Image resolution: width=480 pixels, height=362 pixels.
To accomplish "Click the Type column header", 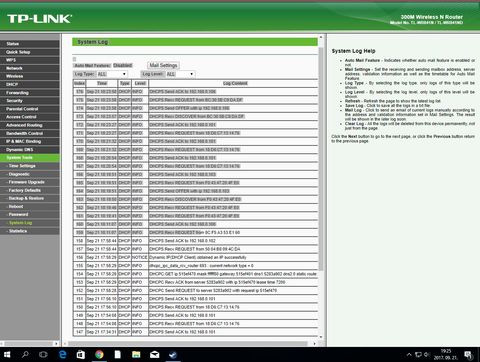I will [125, 83].
